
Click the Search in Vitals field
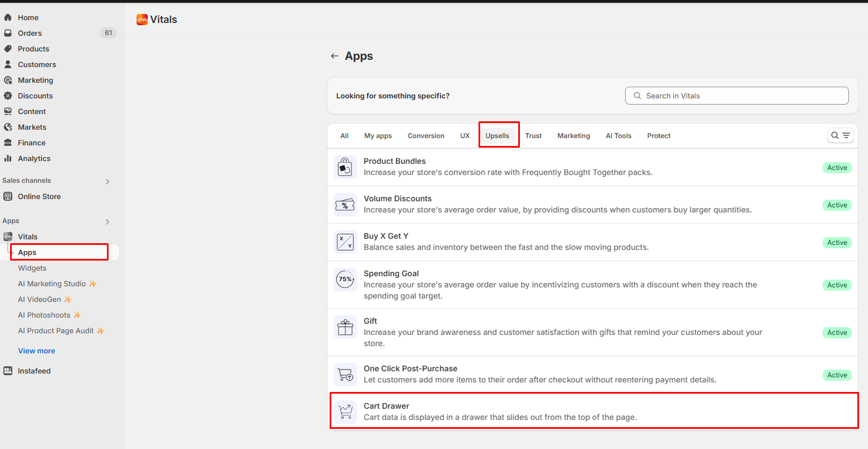pos(736,96)
